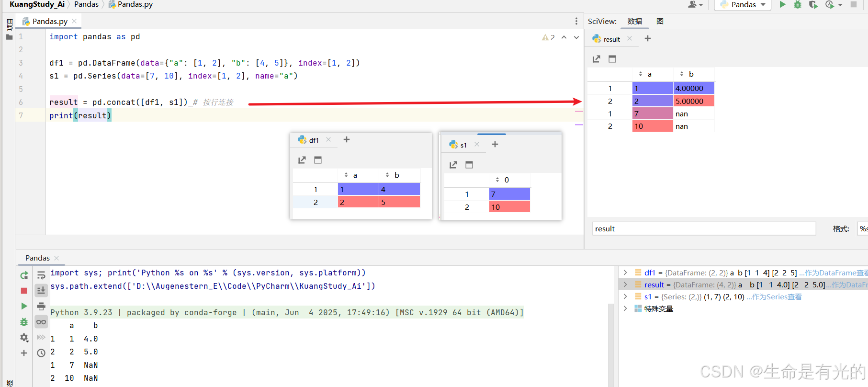Screen dimensions: 868x387
Task: Open result data in external editor icon
Action: coord(596,59)
